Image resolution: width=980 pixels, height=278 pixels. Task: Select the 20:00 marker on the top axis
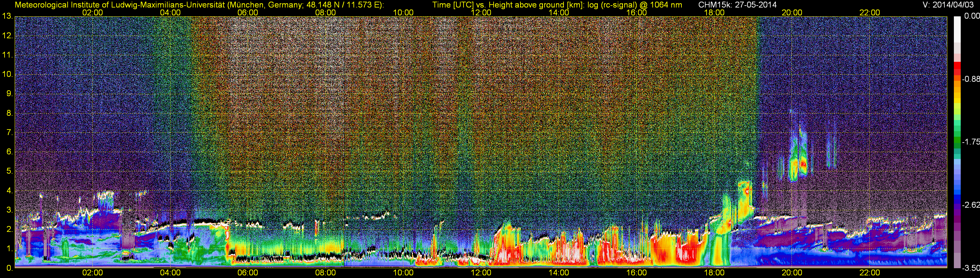click(x=792, y=12)
